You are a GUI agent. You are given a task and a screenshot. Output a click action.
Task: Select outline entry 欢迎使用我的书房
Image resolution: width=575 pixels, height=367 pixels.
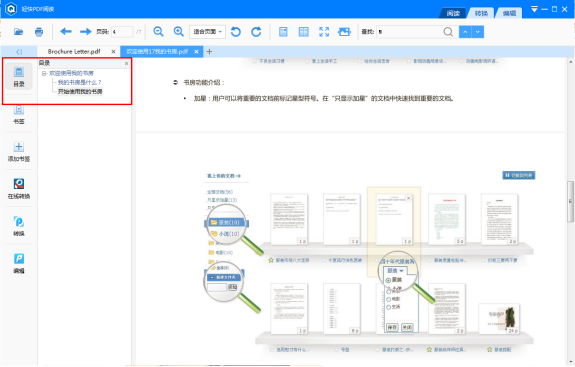[x=71, y=73]
